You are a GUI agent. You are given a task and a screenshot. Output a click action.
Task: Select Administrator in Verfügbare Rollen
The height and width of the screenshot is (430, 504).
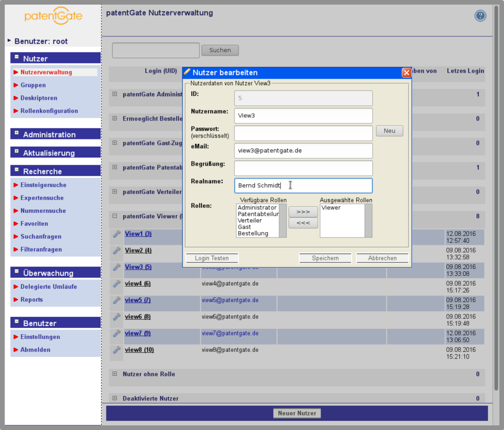257,208
